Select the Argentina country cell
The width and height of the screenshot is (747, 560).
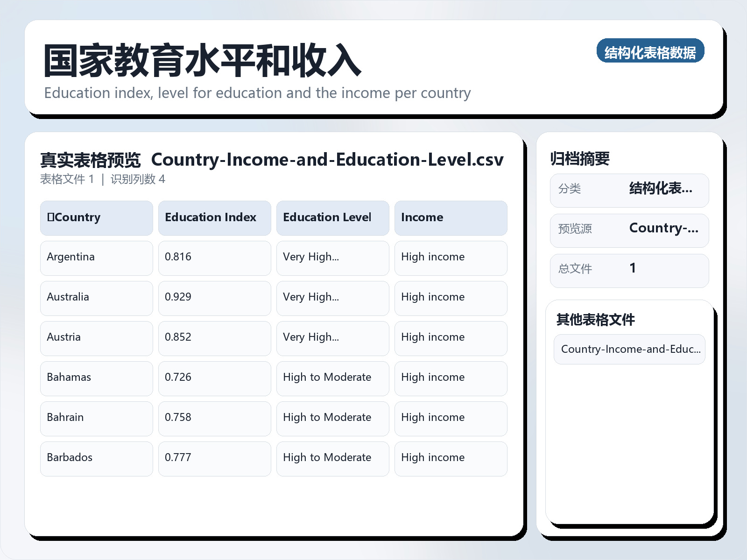click(x=96, y=258)
